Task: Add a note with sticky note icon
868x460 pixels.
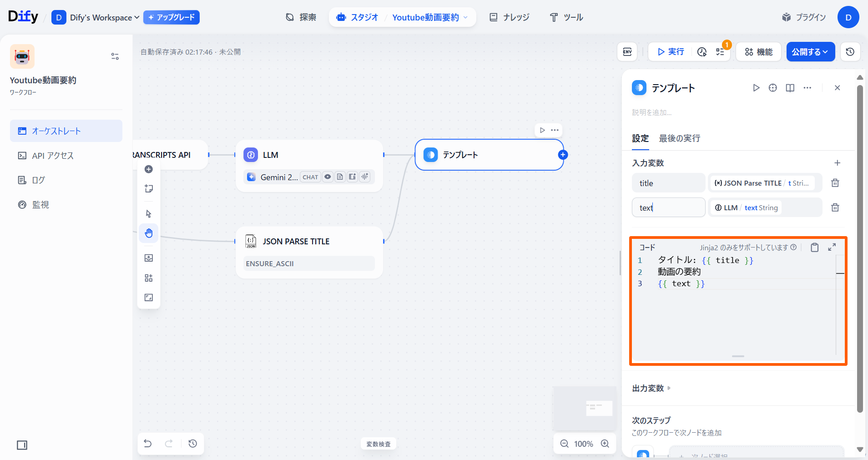Action: [149, 189]
